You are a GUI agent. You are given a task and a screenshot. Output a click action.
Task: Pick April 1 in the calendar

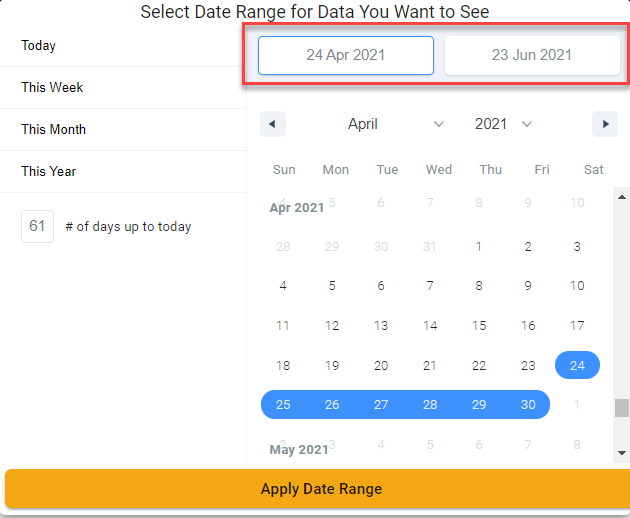479,246
